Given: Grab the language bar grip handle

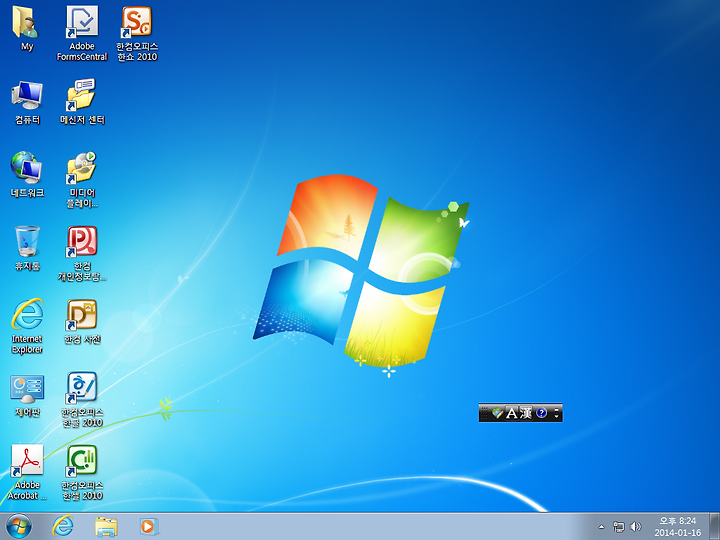Looking at the screenshot, I should (x=484, y=413).
